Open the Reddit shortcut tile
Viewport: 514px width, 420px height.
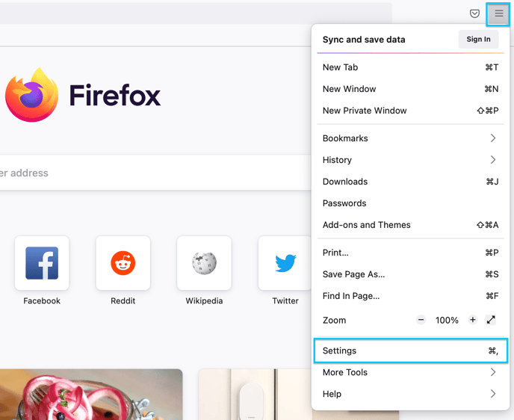pos(123,263)
